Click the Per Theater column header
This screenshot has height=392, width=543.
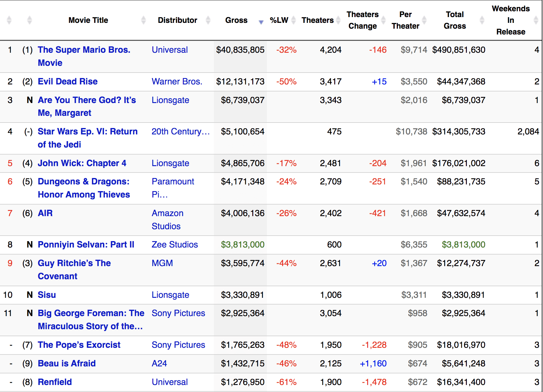coord(406,20)
